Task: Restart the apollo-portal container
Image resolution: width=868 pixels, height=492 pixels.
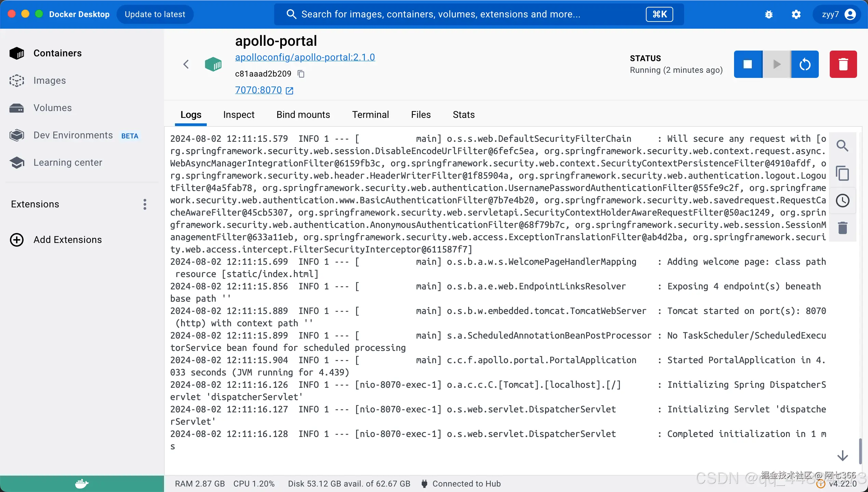Action: pos(805,64)
